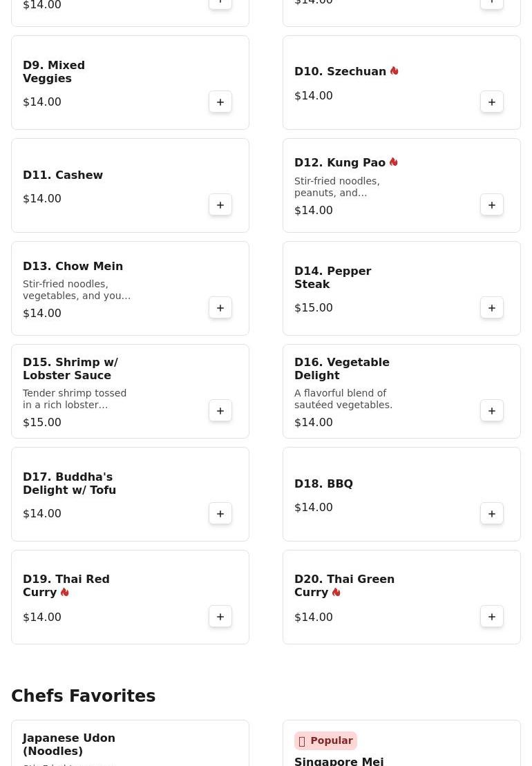Viewport: 532px width, 766px height.
Task: Add D17. Buddha's Delight w/ Tofu
Action: click(x=220, y=514)
